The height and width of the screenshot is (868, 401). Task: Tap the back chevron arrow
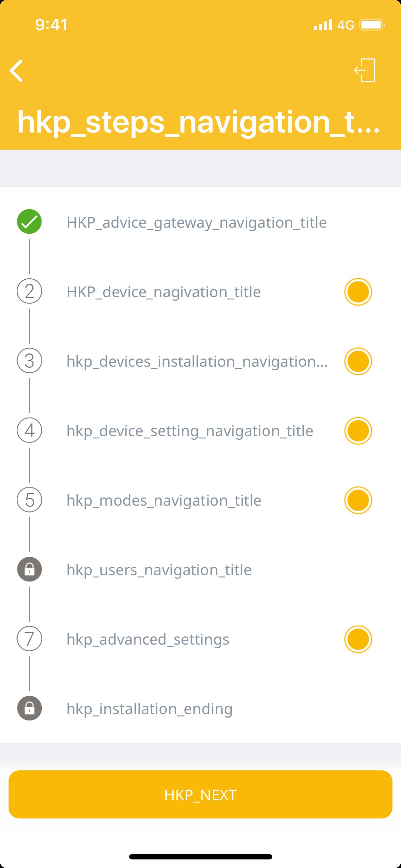pyautogui.click(x=16, y=71)
